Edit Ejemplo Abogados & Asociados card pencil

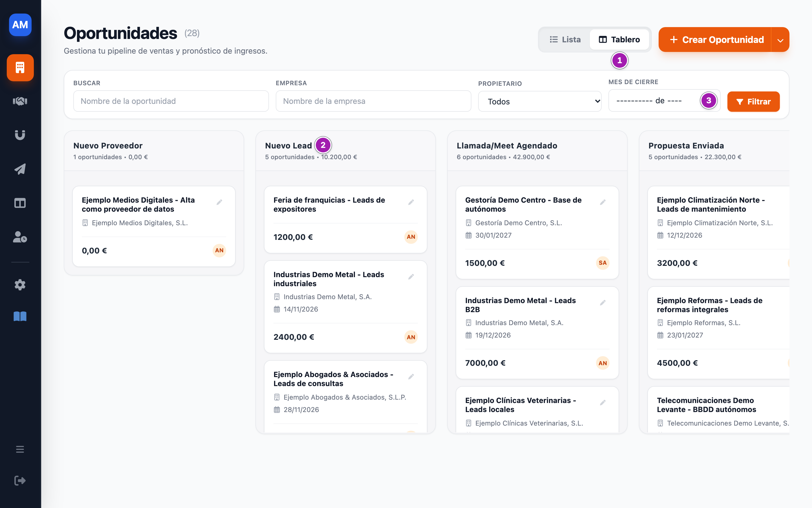[x=411, y=376]
